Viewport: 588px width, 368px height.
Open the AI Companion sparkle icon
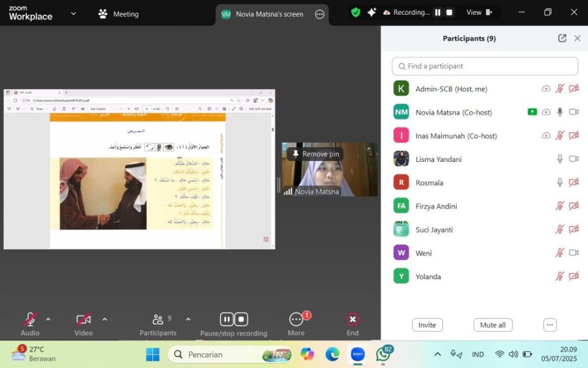372,13
